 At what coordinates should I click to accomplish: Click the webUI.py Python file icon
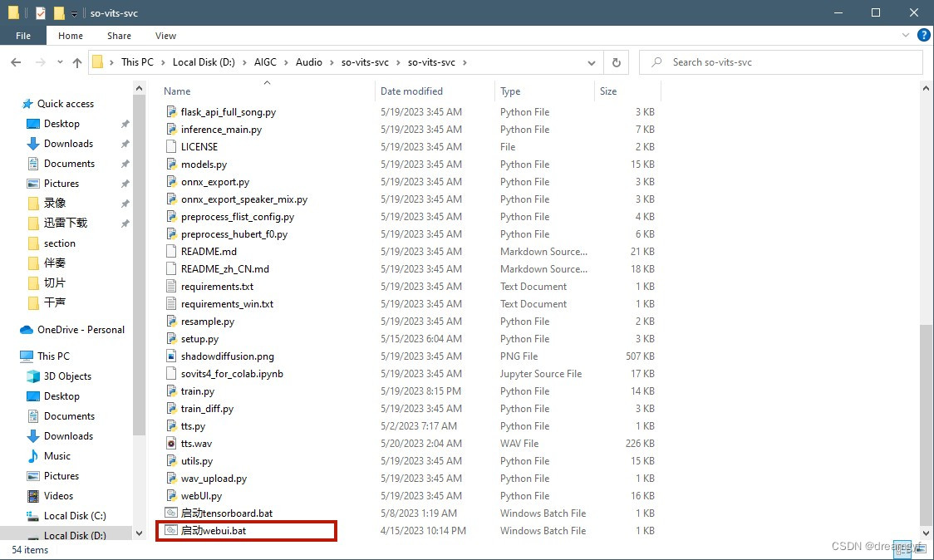171,495
